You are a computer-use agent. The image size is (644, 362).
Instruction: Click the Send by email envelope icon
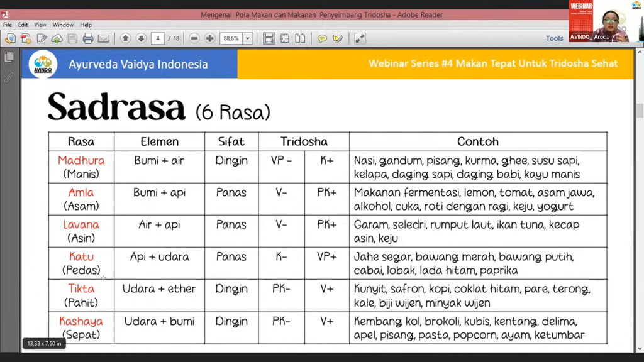point(104,39)
